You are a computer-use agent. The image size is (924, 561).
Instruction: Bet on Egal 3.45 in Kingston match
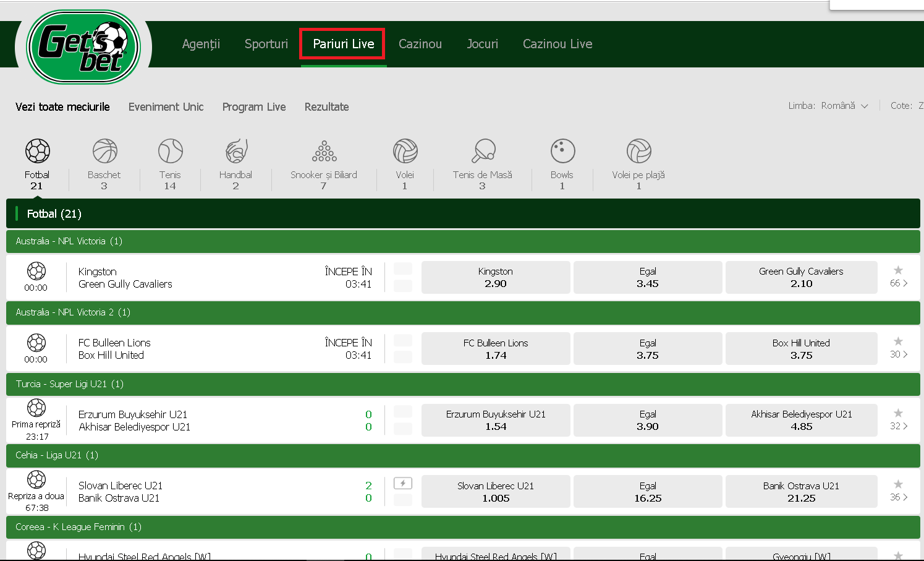(648, 277)
